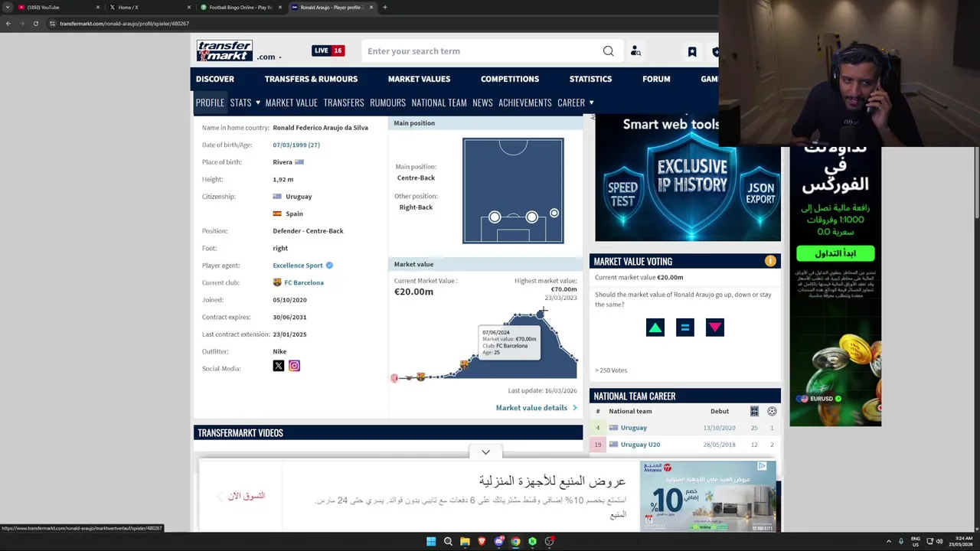Open Windows taskbar search
Viewport: 980px width, 551px height.
[x=448, y=542]
